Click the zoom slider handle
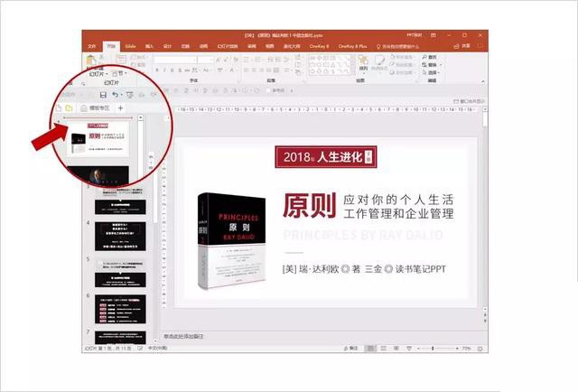 433,348
